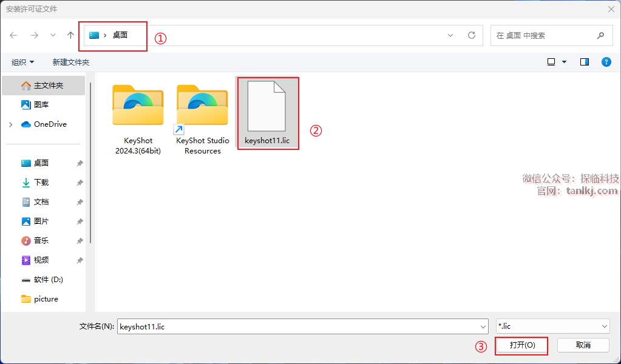The height and width of the screenshot is (364, 621).
Task: Go back with the left arrow
Action: pos(13,35)
